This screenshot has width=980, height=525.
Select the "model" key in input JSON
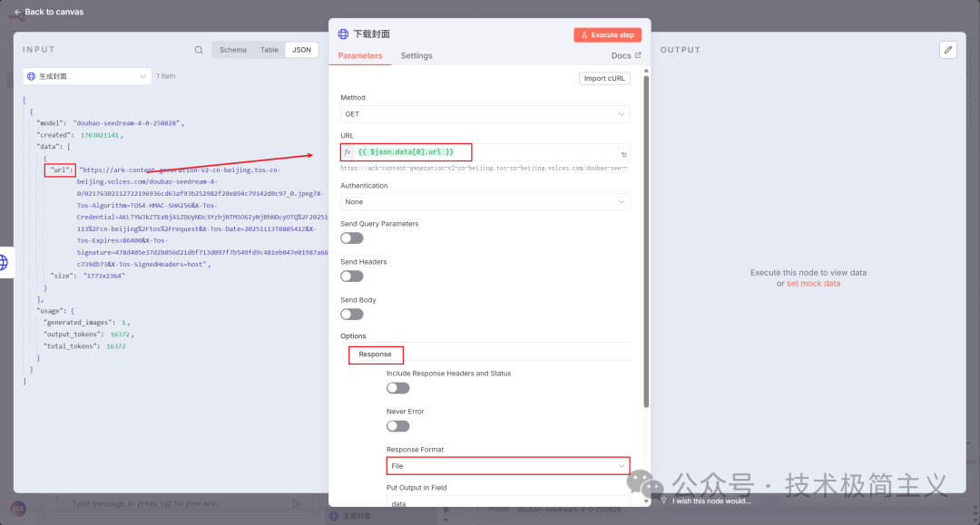[x=51, y=123]
